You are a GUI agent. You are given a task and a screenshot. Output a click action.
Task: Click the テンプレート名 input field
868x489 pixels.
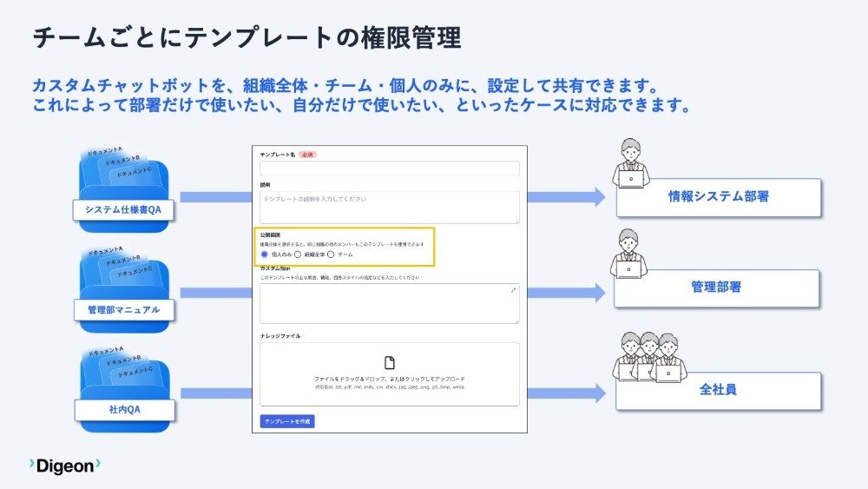(x=389, y=169)
